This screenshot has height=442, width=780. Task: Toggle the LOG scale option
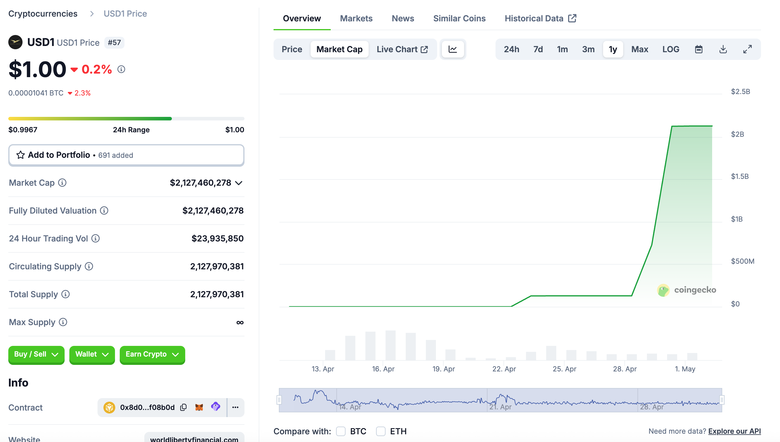[671, 49]
